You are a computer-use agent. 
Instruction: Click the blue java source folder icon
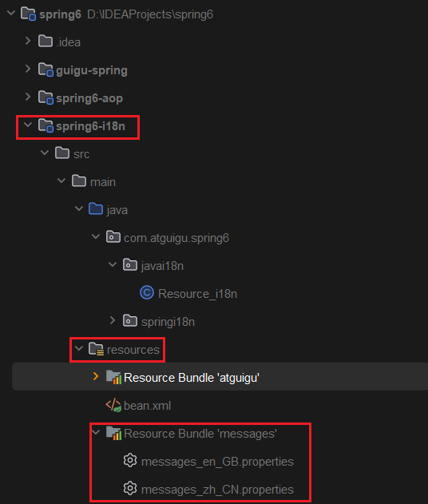(x=96, y=209)
